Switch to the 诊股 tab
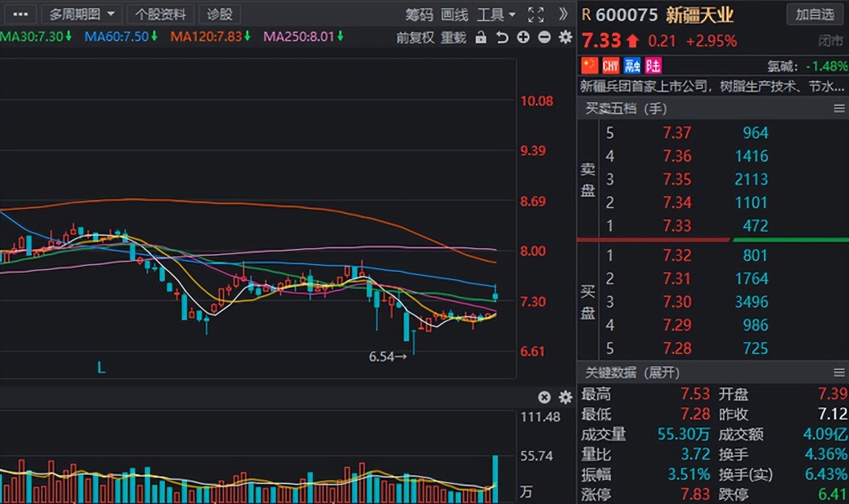 pyautogui.click(x=220, y=15)
